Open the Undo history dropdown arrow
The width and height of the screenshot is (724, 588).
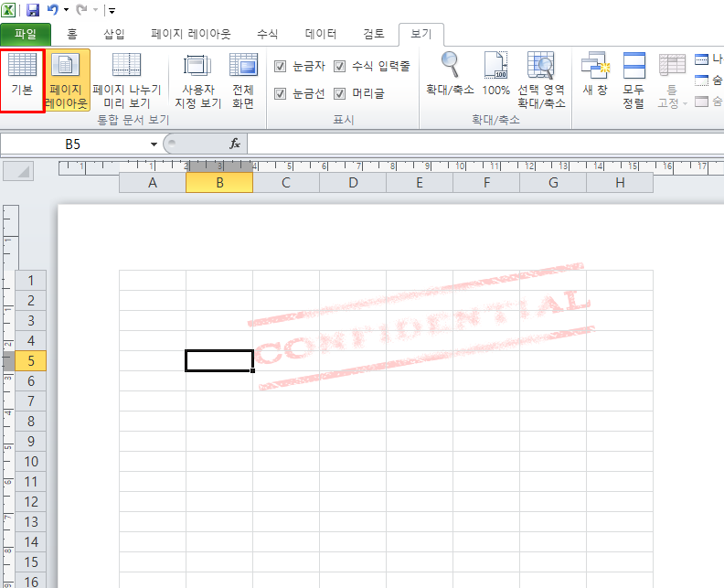(x=66, y=10)
